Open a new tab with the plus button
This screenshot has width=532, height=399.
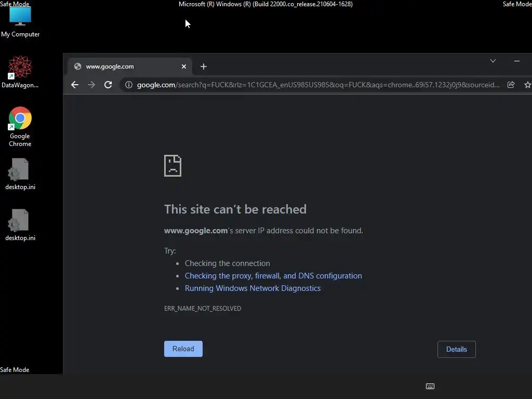click(x=204, y=66)
